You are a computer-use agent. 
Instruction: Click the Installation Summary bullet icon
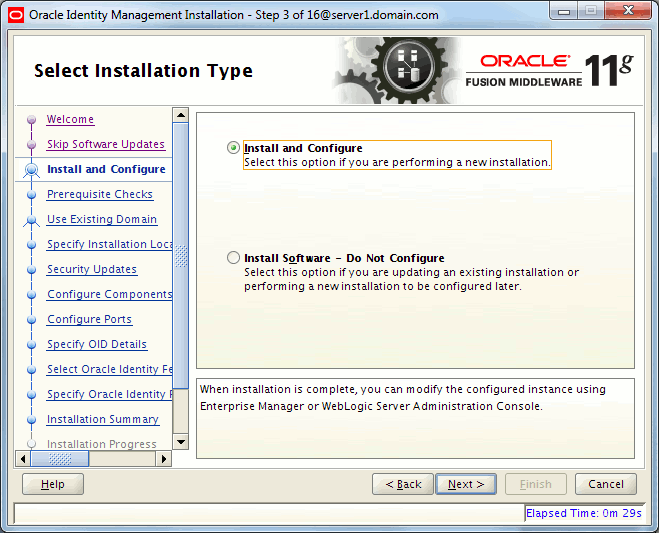[32, 420]
